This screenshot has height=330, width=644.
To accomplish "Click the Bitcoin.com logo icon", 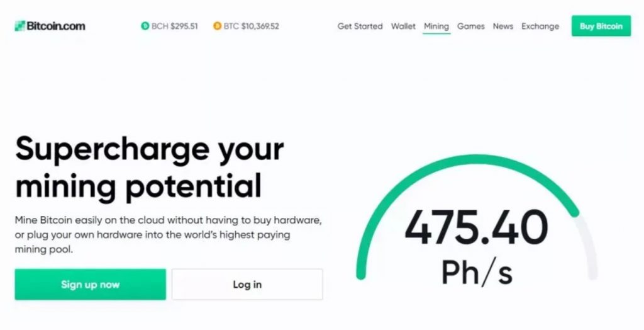I will [x=19, y=26].
